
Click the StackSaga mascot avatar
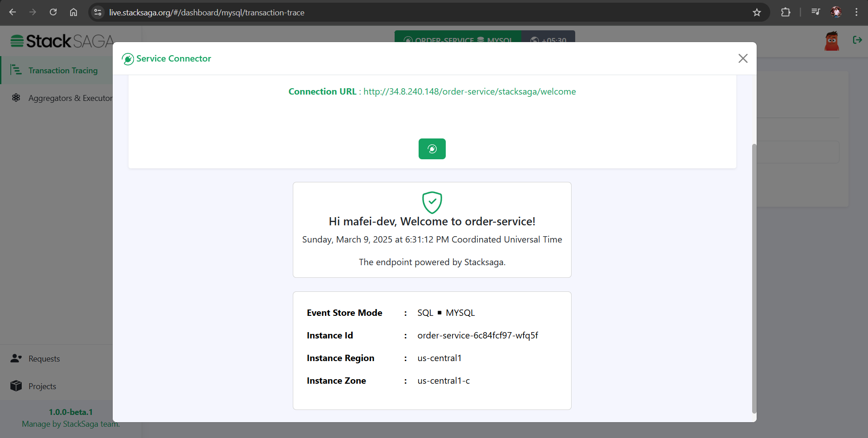tap(832, 40)
